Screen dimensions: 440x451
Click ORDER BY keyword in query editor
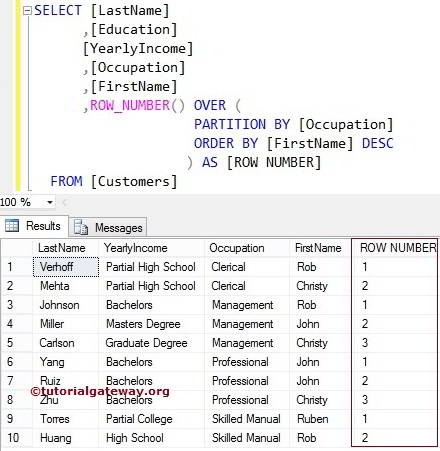(226, 143)
